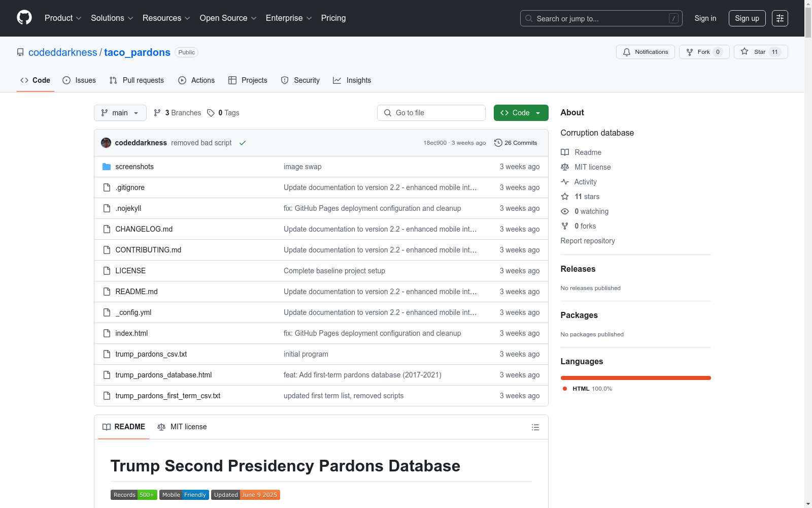Click the 'Records 500+' badge
This screenshot has height=508, width=812.
click(134, 495)
